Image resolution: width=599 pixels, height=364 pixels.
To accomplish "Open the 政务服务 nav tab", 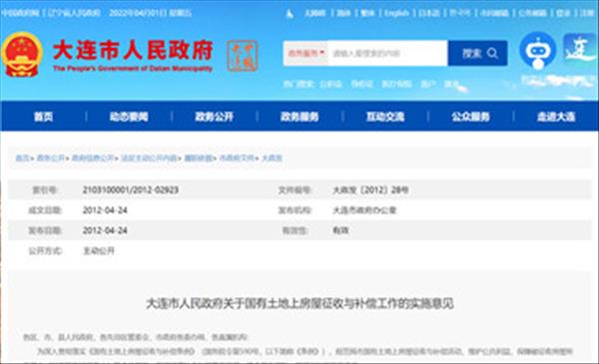I will (299, 117).
